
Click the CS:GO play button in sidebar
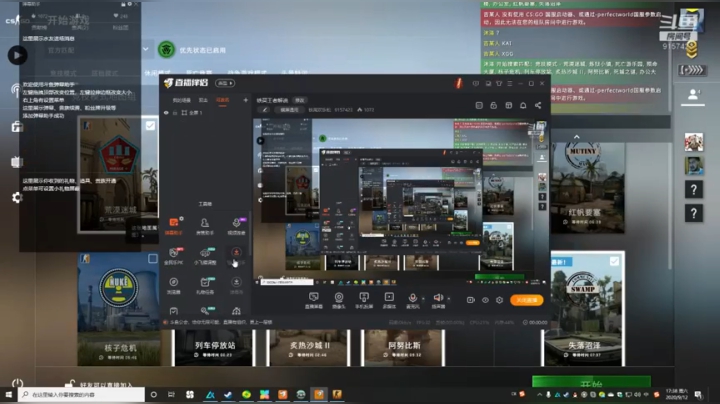[17, 55]
